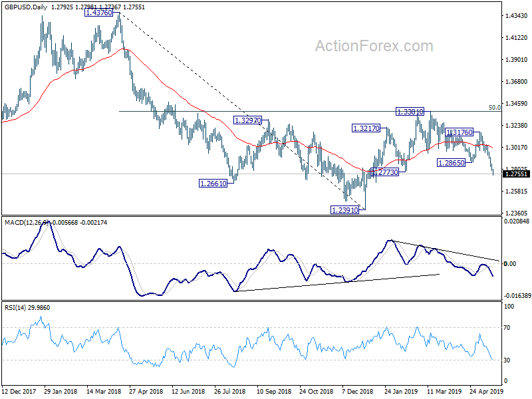Click the RSI 100 scale value

coord(509,307)
